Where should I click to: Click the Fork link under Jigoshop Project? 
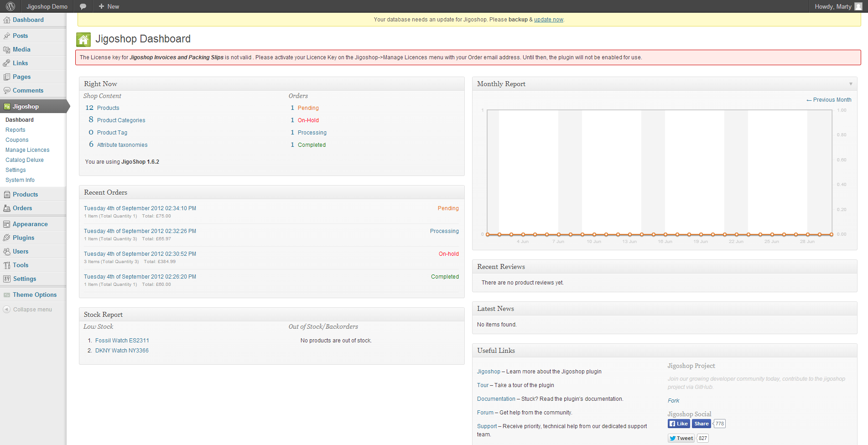[x=673, y=401]
